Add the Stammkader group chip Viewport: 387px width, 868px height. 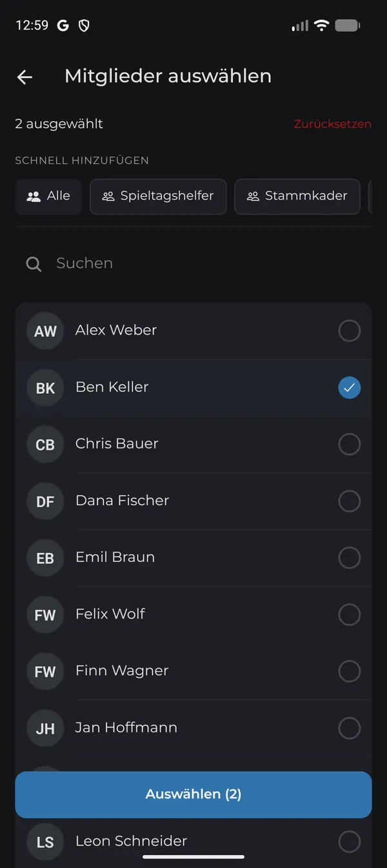[297, 197]
